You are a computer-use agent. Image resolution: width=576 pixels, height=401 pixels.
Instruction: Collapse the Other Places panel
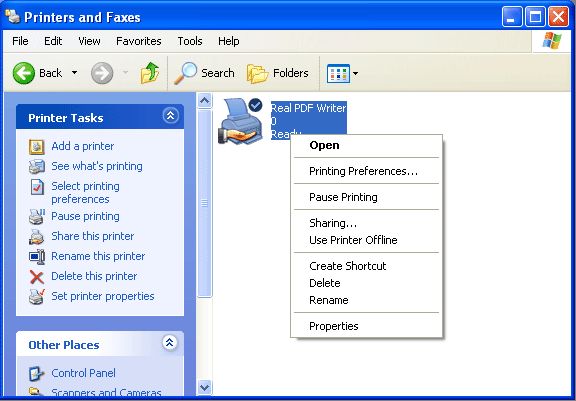(x=169, y=343)
